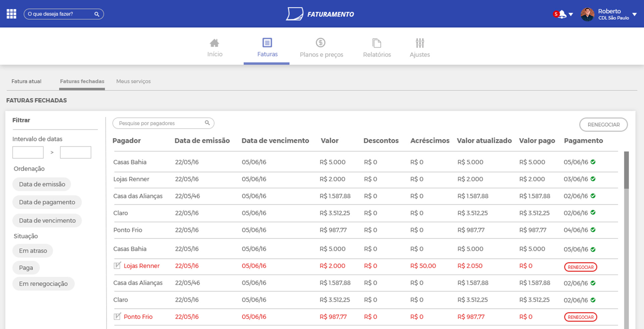
Task: Click the Faturamento logo
Action: tap(320, 14)
